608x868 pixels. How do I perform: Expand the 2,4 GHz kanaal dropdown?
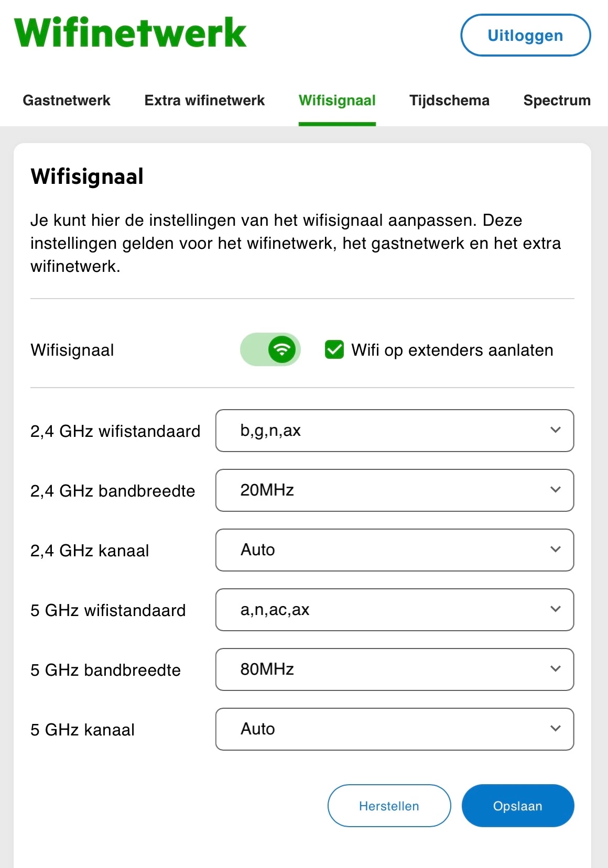(394, 550)
